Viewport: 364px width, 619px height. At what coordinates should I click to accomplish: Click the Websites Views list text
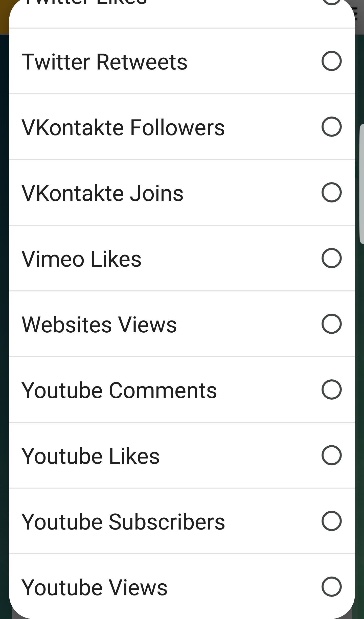pos(99,325)
